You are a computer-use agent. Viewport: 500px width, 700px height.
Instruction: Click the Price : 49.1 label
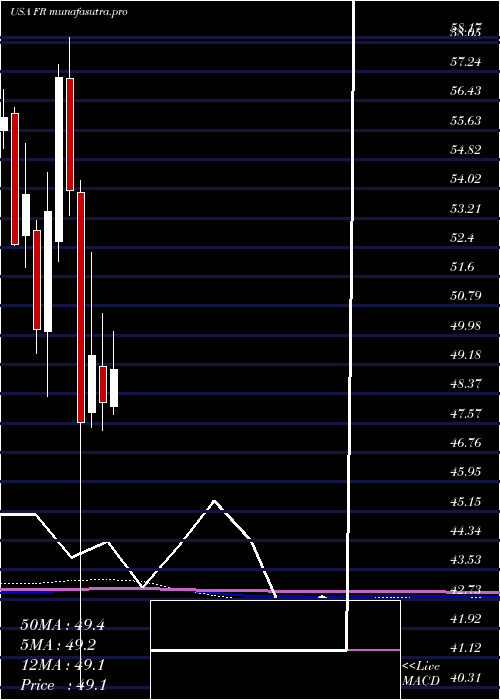[63, 685]
